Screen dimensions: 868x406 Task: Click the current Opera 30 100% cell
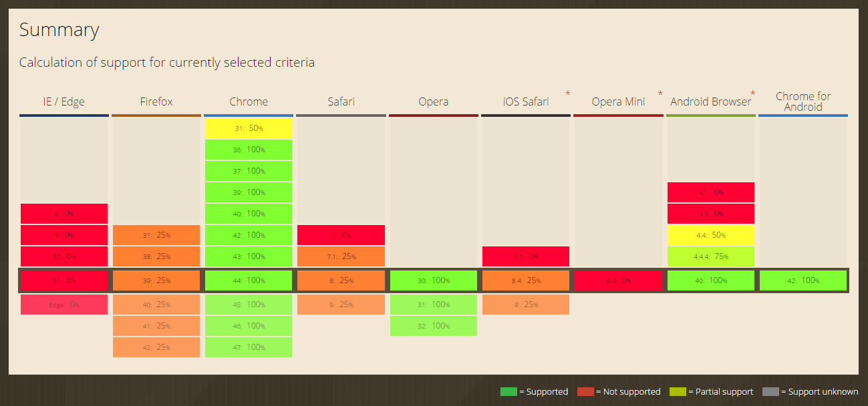click(x=433, y=280)
